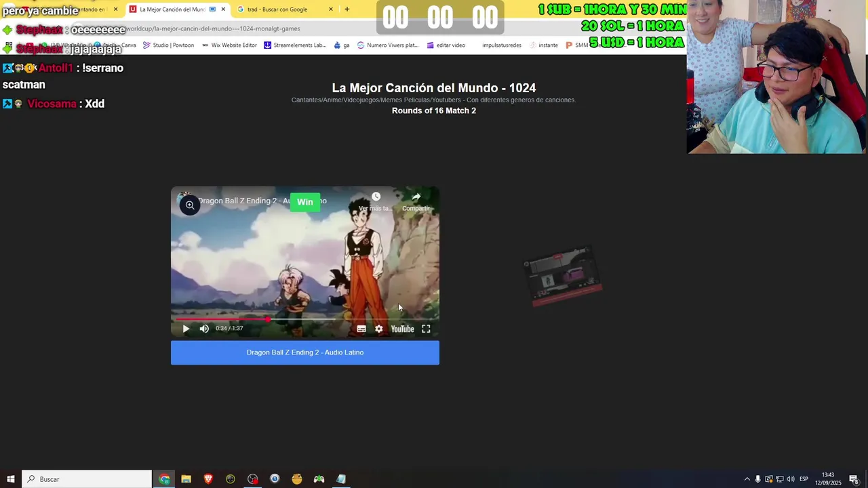Open YouTube player settings gear
The height and width of the screenshot is (488, 868).
tap(379, 329)
